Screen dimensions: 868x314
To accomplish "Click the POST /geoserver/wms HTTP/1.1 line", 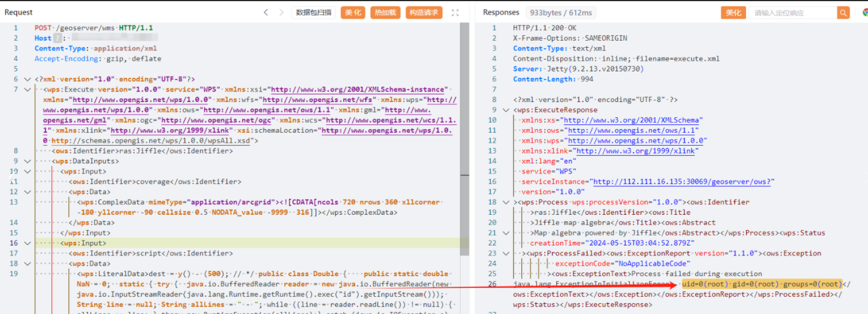I will point(94,28).
